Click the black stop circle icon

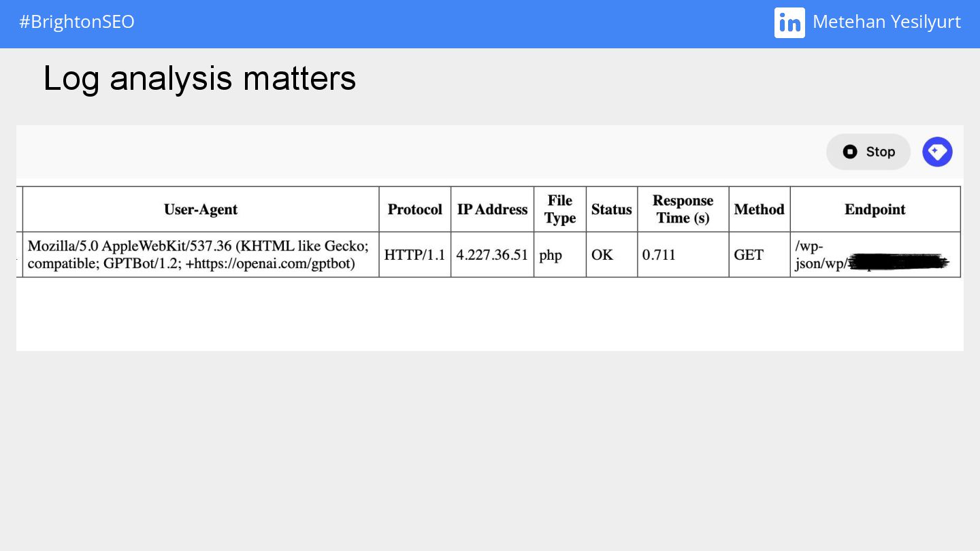pos(850,152)
